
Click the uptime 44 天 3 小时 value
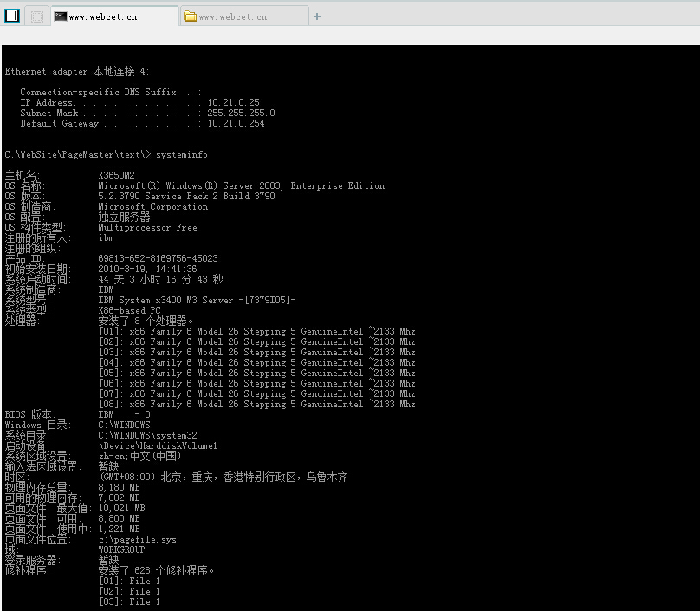point(160,279)
